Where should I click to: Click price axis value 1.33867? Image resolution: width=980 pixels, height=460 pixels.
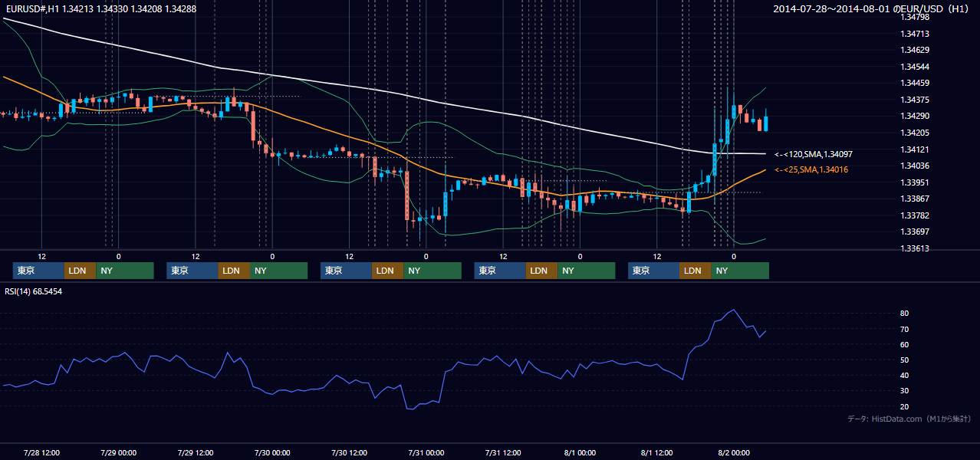[x=914, y=199]
